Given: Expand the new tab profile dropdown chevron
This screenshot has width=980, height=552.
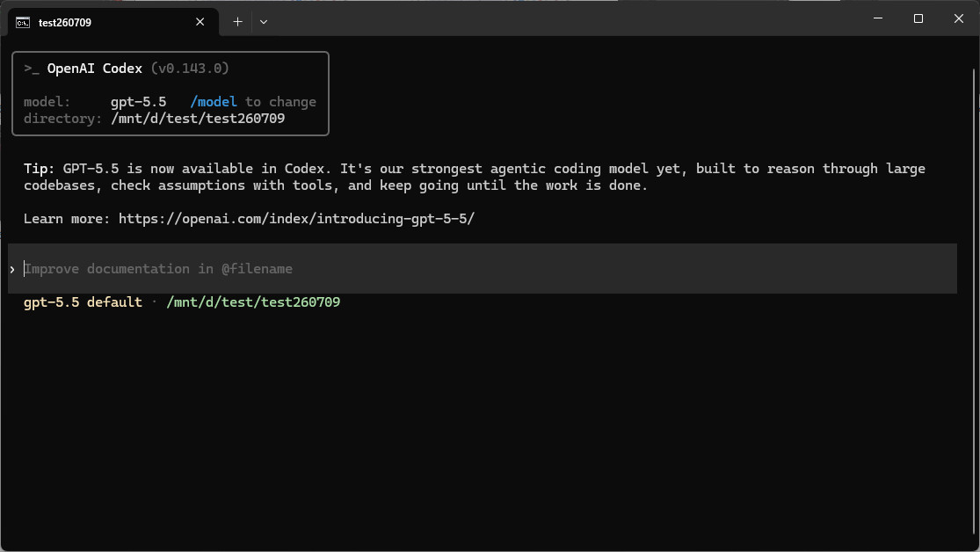Looking at the screenshot, I should 264,22.
